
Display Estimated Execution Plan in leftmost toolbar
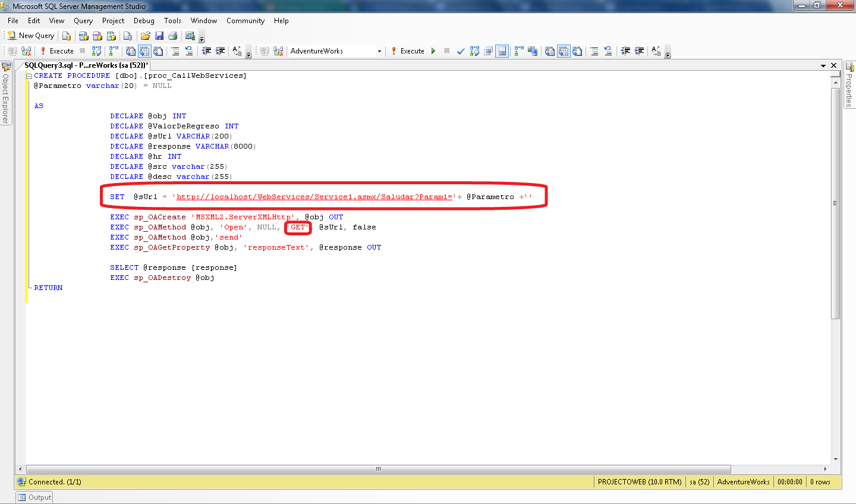[97, 51]
